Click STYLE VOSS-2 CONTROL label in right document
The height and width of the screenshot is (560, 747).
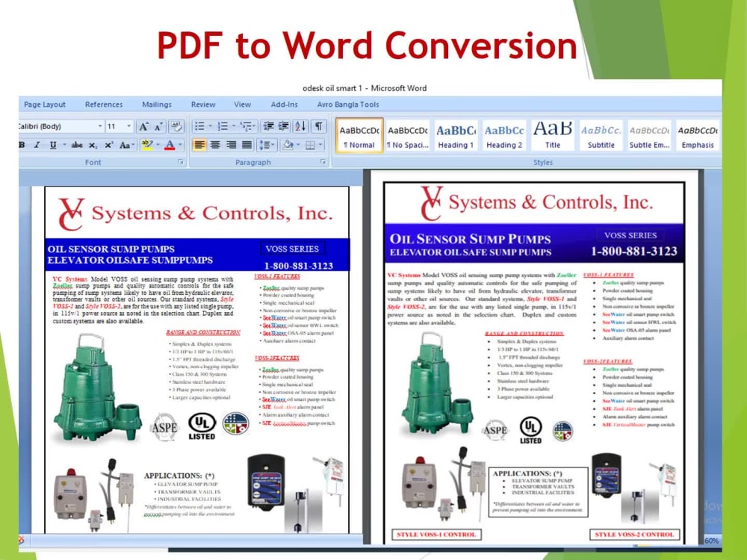(634, 535)
